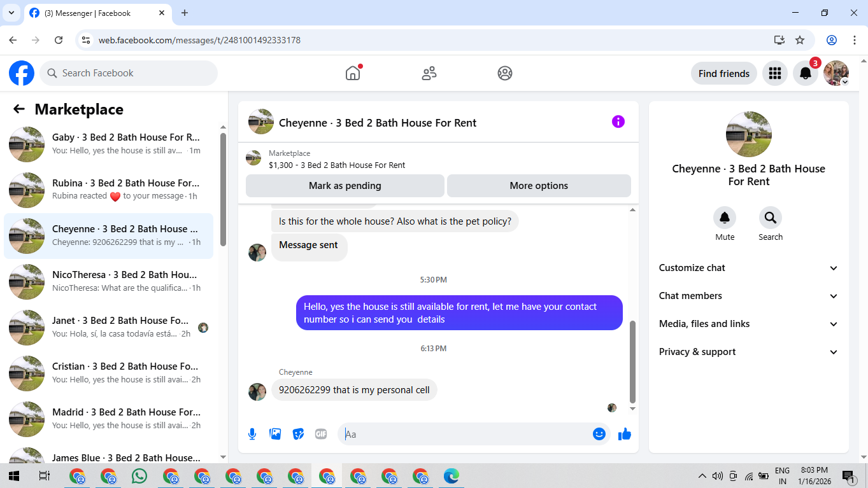Viewport: 868px width, 488px height.
Task: Send a voice clip with microphone icon
Action: point(252,434)
